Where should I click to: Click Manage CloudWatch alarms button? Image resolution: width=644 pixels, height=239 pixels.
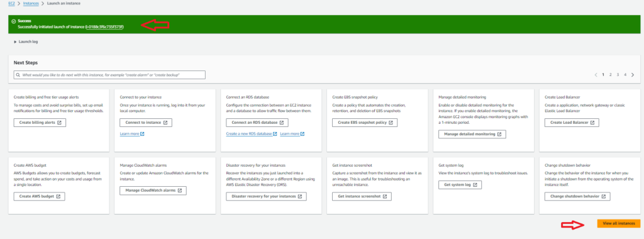coord(153,191)
